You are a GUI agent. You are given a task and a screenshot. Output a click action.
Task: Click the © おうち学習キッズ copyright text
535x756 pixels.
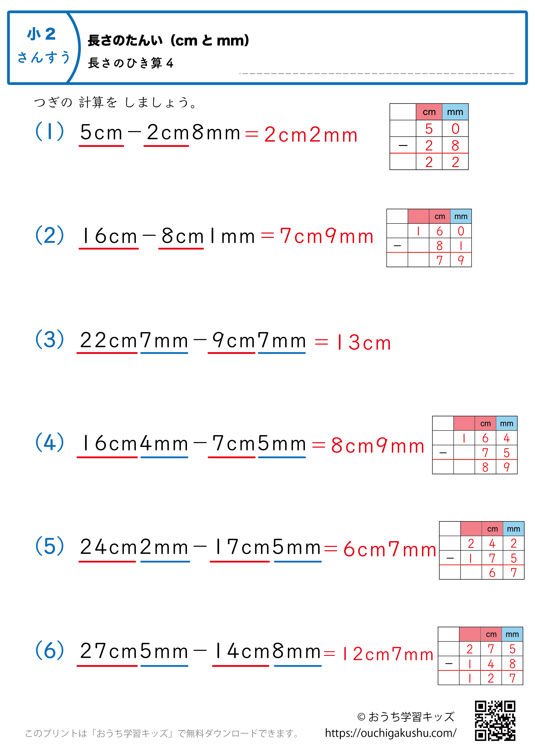click(406, 717)
